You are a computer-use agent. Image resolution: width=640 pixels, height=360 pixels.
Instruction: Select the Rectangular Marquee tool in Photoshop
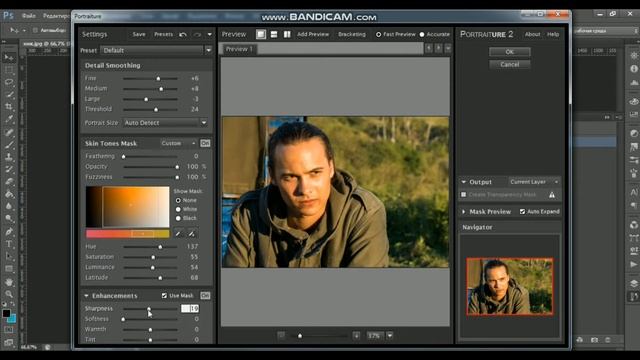click(9, 70)
